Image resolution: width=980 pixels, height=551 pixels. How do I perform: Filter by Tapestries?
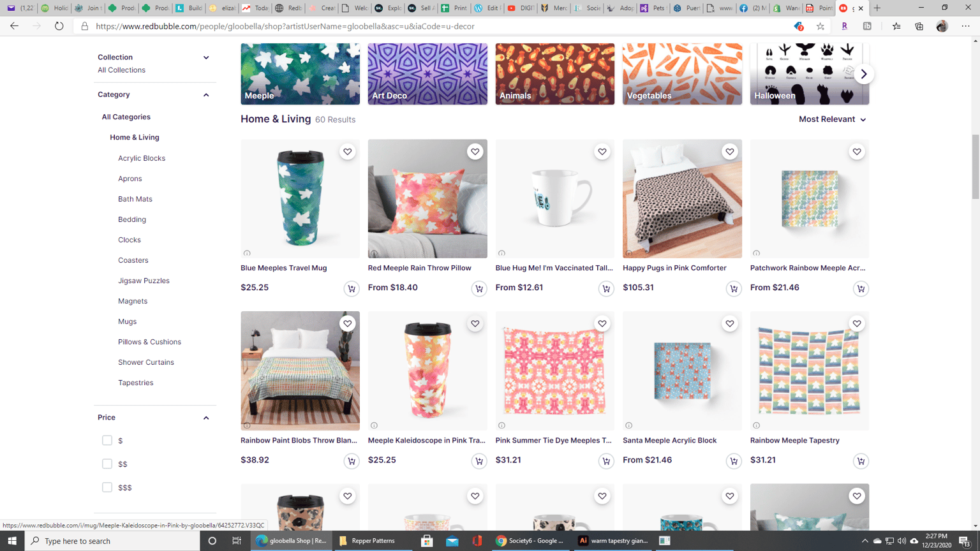tap(136, 383)
